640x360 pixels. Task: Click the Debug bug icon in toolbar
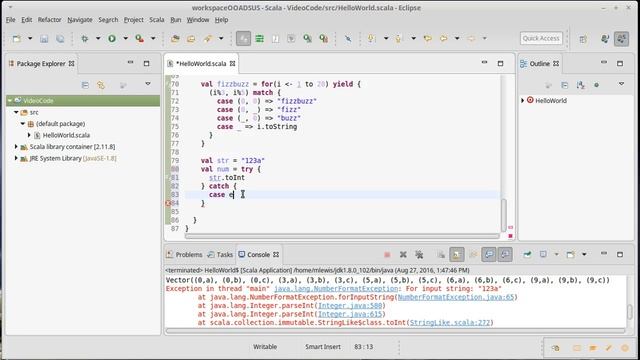(85, 39)
